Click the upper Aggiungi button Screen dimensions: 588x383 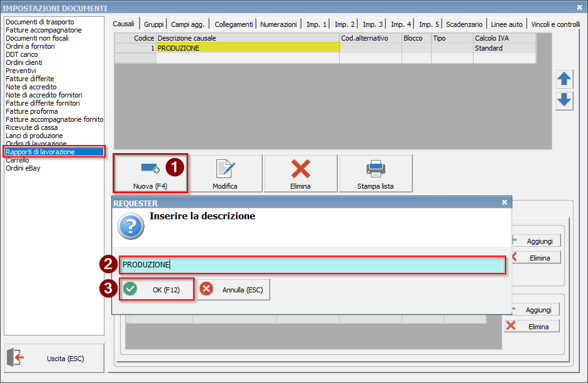536,241
